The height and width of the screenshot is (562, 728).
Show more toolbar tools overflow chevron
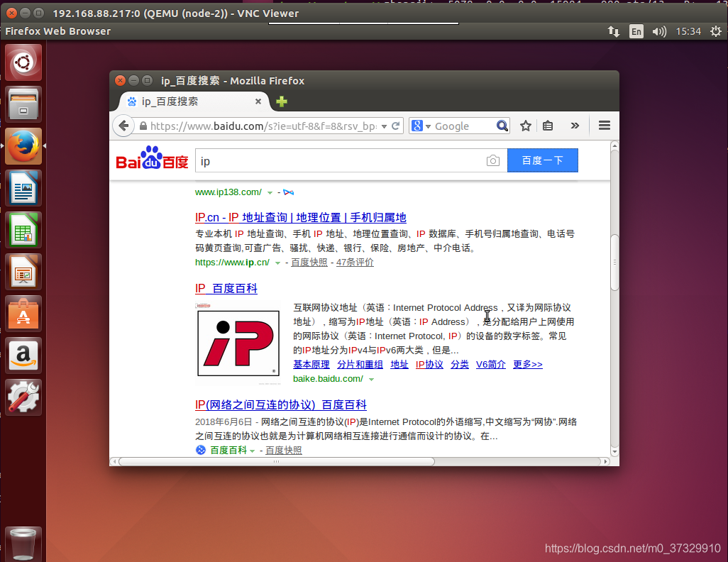click(575, 126)
